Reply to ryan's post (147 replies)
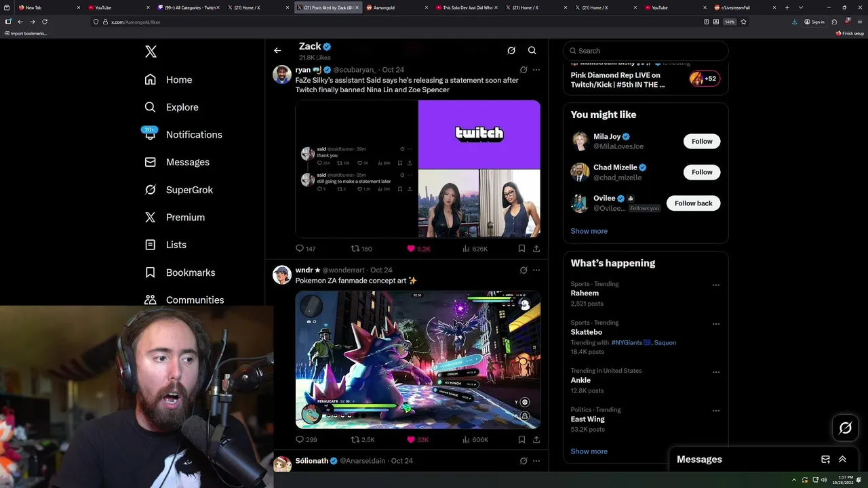Screen dimensions: 868x488 point(306,249)
